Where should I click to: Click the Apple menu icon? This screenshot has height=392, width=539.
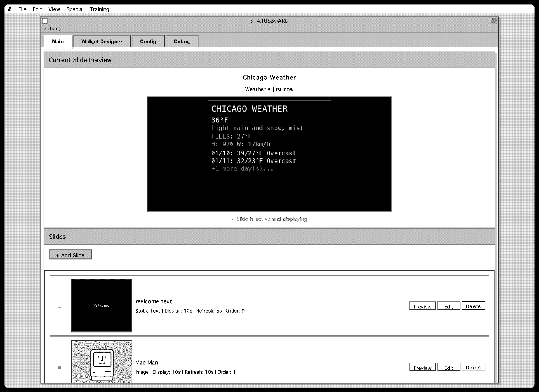pyautogui.click(x=9, y=9)
